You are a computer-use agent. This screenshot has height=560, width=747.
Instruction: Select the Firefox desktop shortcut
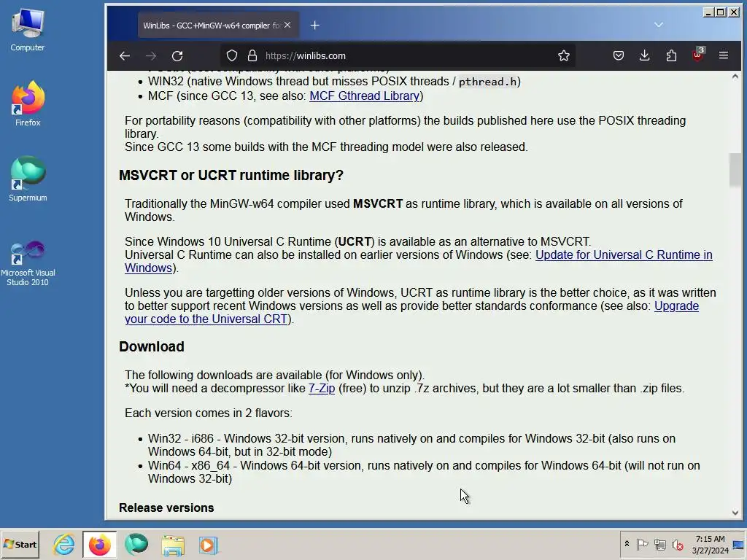28,104
